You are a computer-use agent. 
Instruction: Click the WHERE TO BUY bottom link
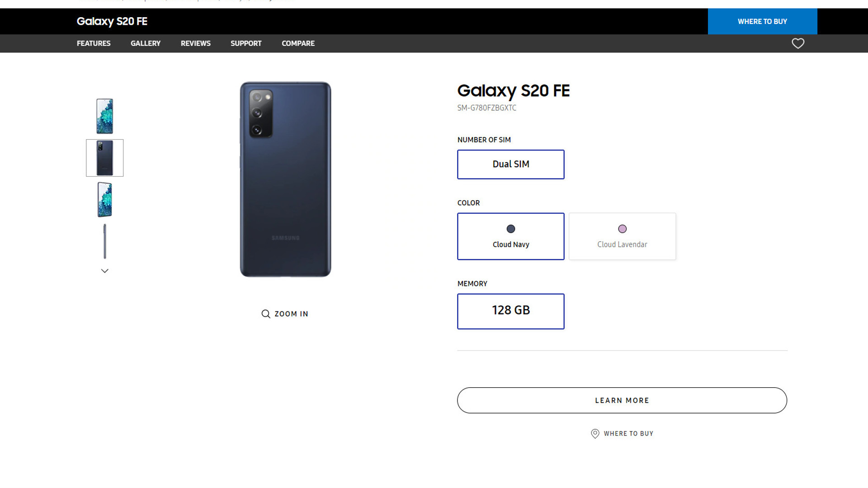tap(622, 433)
